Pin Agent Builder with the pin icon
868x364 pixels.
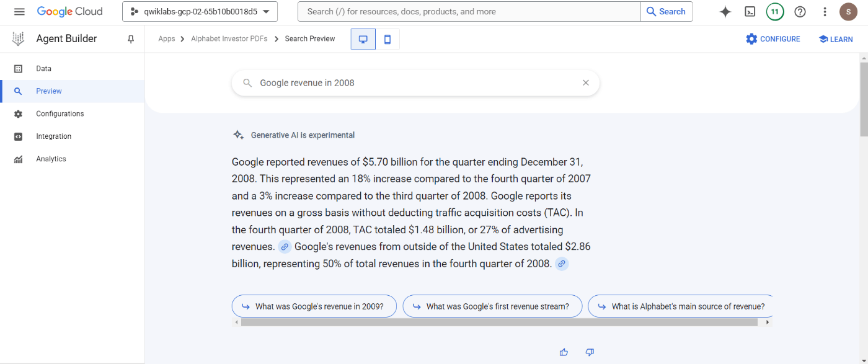click(x=131, y=39)
